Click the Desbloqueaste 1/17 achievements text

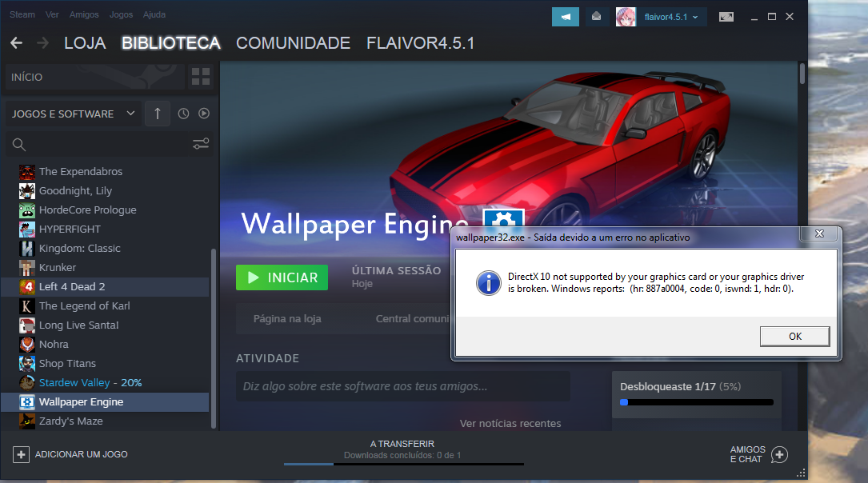click(x=680, y=387)
